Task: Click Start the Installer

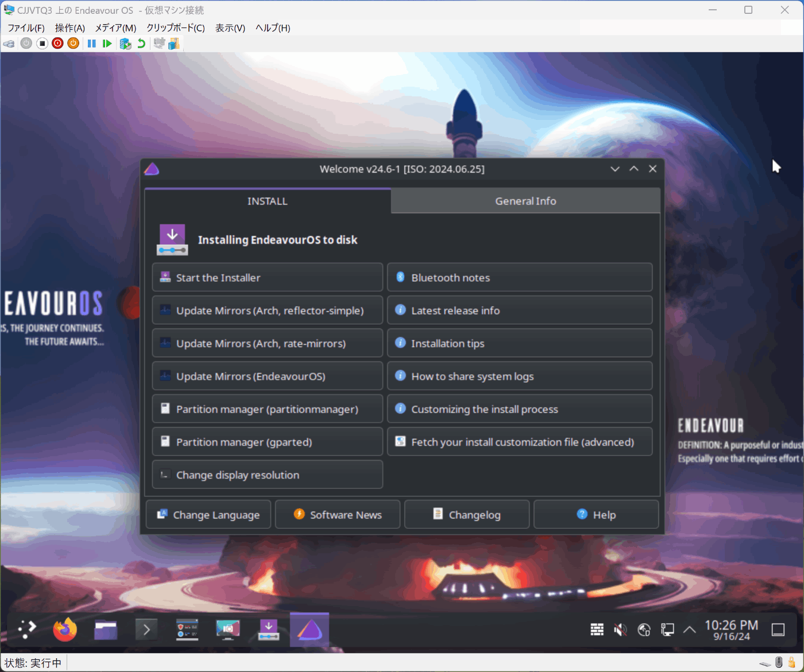Action: [268, 277]
